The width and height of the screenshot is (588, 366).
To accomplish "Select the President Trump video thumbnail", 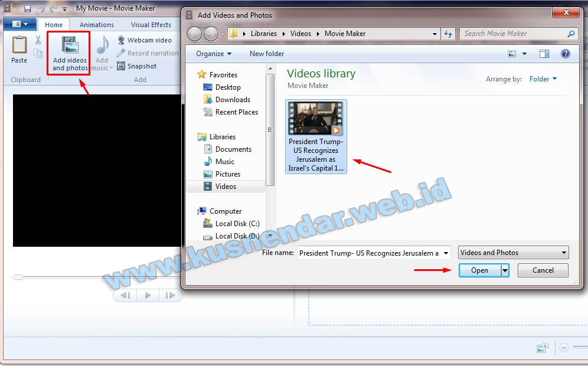I will [x=316, y=136].
